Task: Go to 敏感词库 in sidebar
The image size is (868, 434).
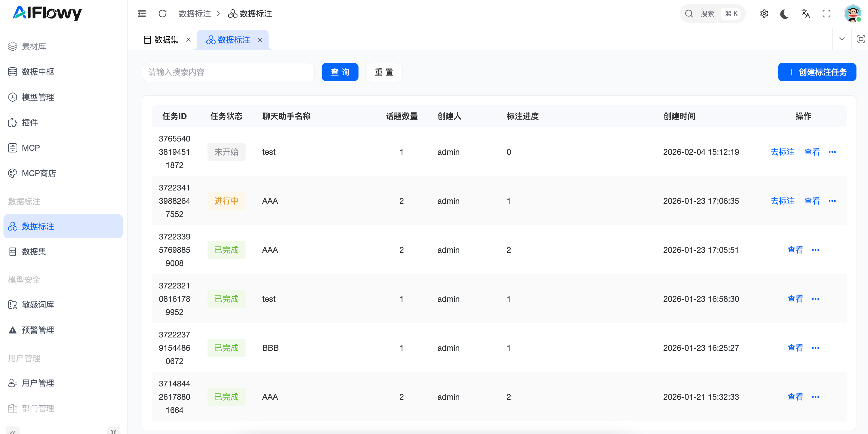Action: 38,305
